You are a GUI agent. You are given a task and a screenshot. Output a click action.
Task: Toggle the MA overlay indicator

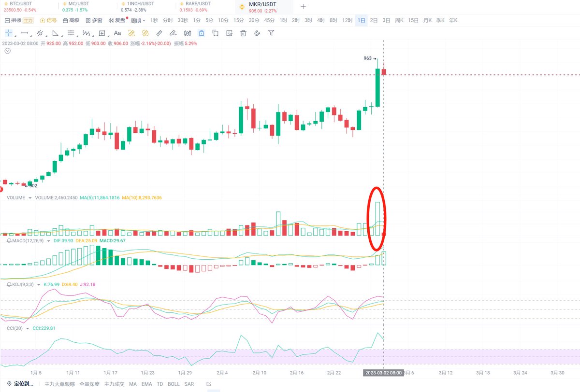point(133,384)
